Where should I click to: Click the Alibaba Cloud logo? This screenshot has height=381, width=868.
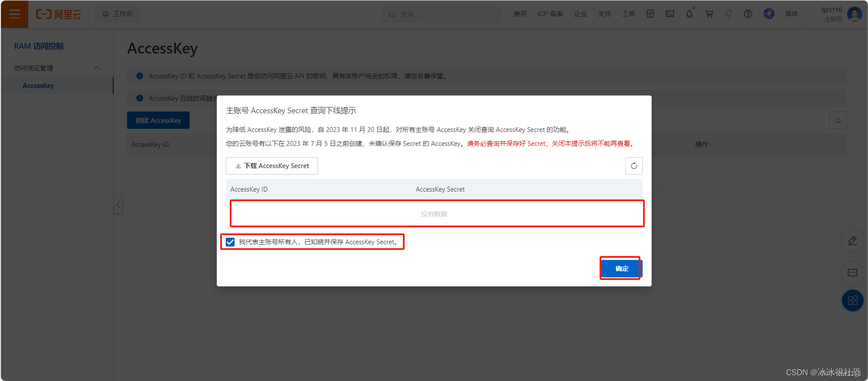pos(58,14)
